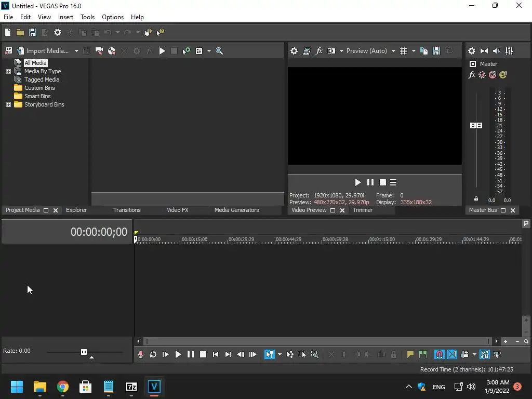The width and height of the screenshot is (532, 399).
Task: Switch to the Video FX tab
Action: (178, 210)
